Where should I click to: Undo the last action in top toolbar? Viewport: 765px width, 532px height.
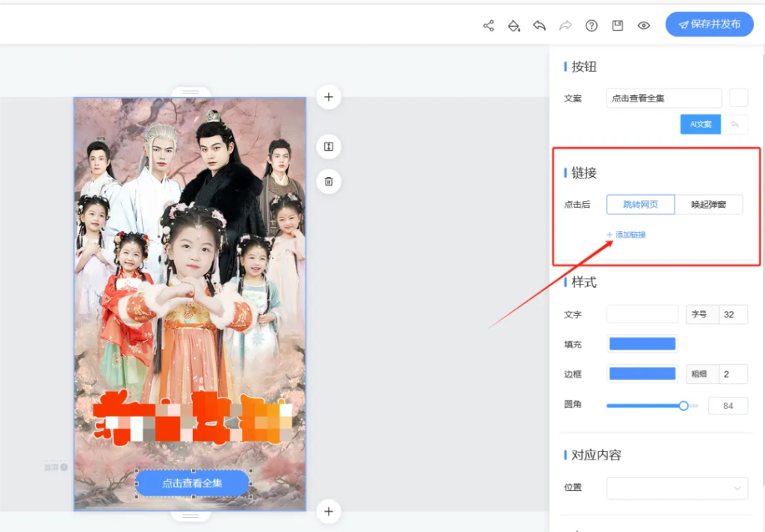(539, 25)
